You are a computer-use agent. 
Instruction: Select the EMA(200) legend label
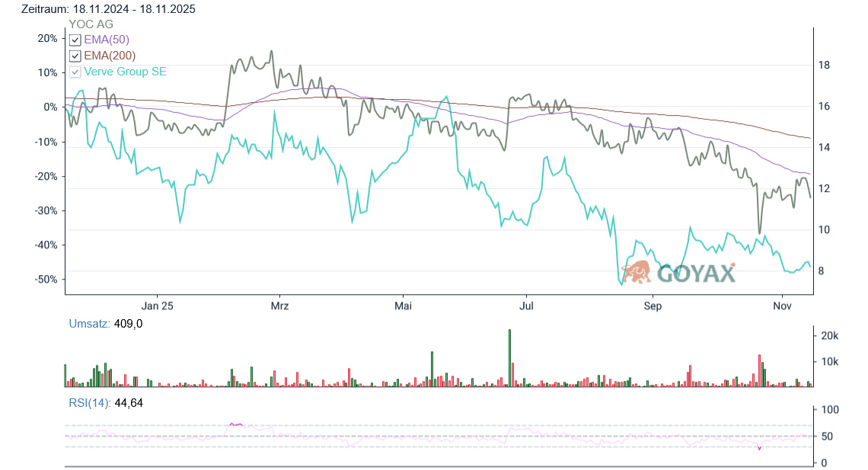pyautogui.click(x=110, y=56)
